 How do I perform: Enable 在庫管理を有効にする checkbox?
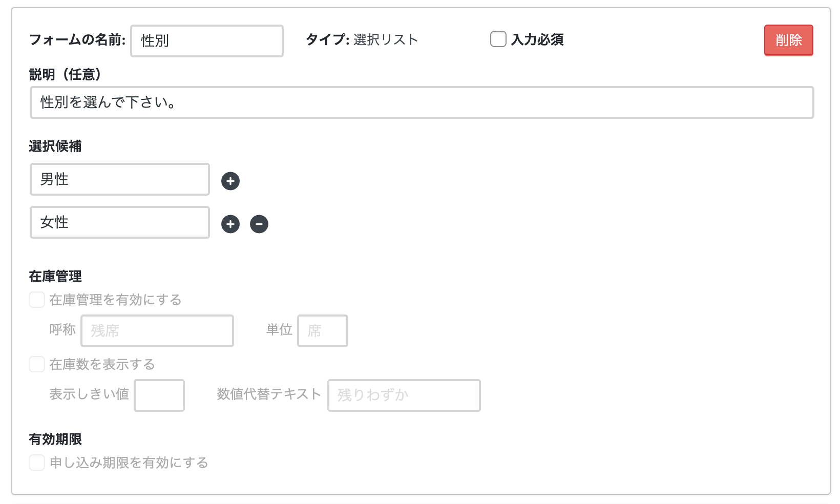click(37, 300)
